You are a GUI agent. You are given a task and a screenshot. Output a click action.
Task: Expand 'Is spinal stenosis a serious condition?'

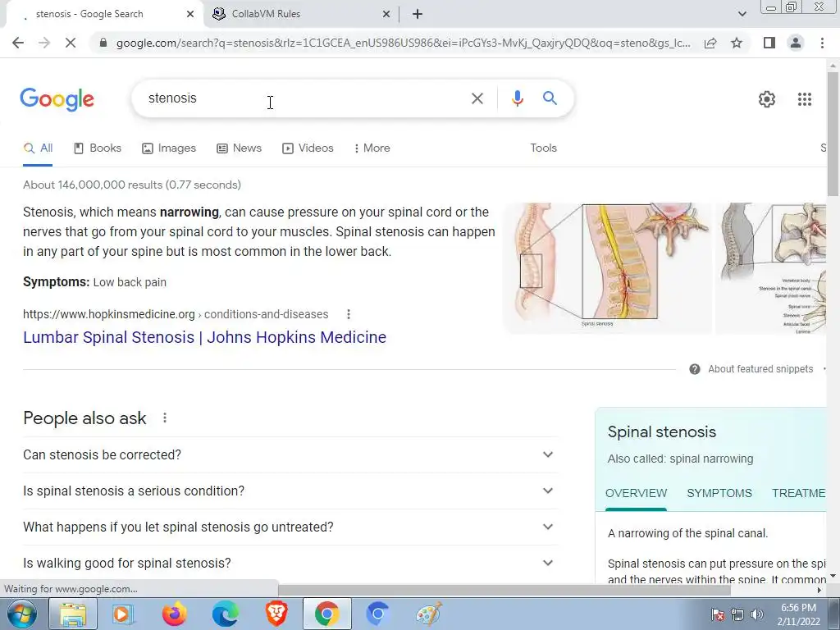point(290,491)
